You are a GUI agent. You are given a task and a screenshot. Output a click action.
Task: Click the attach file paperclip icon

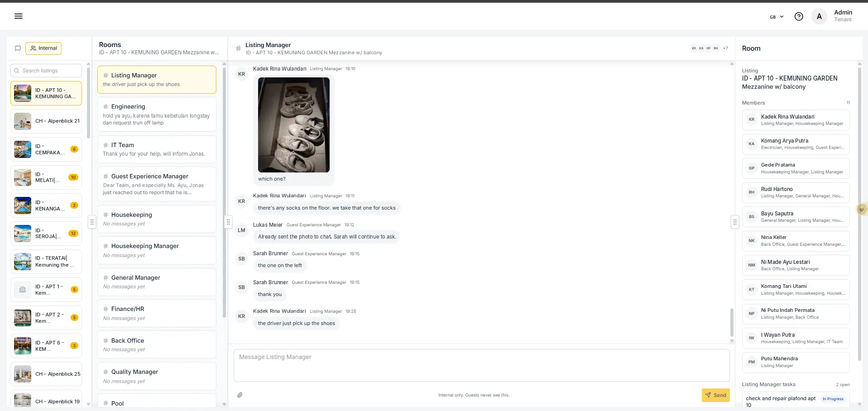click(240, 395)
